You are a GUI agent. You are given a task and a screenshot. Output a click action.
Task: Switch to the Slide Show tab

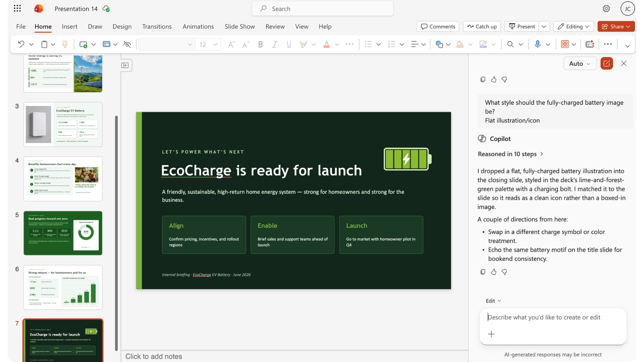coord(240,26)
